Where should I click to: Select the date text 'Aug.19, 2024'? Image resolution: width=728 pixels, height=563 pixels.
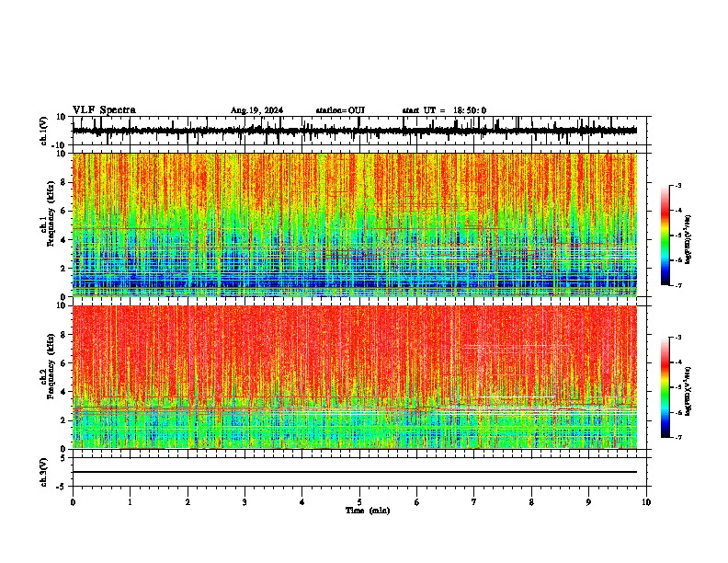coord(256,110)
